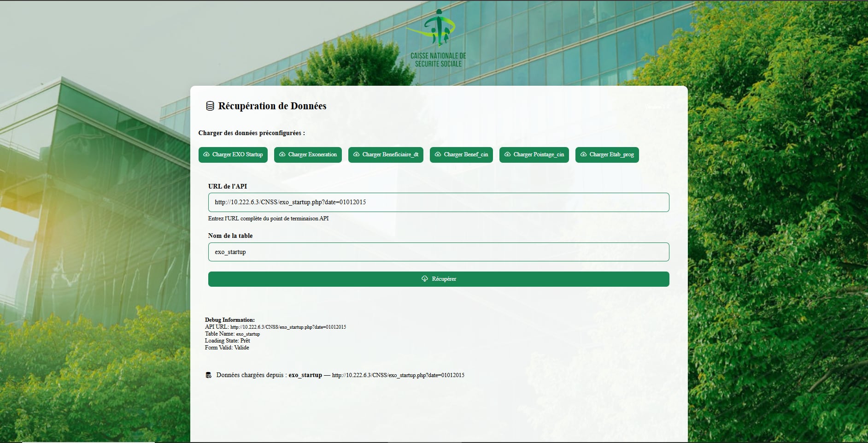
Task: Select the Charger Beneficiaire_dt button
Action: click(x=386, y=155)
